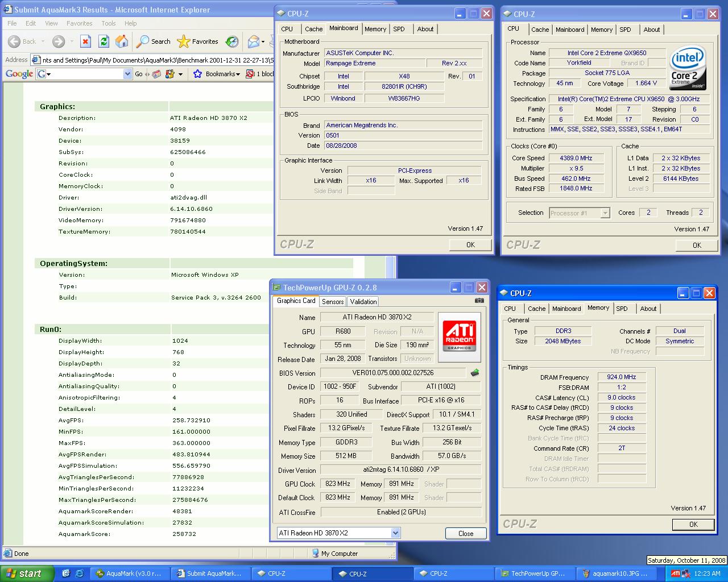Click the system tray clock showing 12:23 AM
Image resolution: width=728 pixels, height=582 pixels.
pyautogui.click(x=708, y=573)
